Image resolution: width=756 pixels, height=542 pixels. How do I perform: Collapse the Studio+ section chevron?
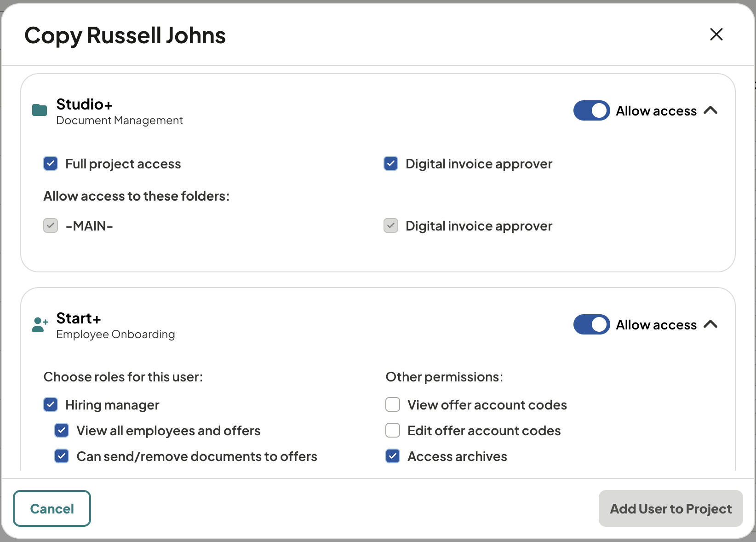pyautogui.click(x=710, y=110)
